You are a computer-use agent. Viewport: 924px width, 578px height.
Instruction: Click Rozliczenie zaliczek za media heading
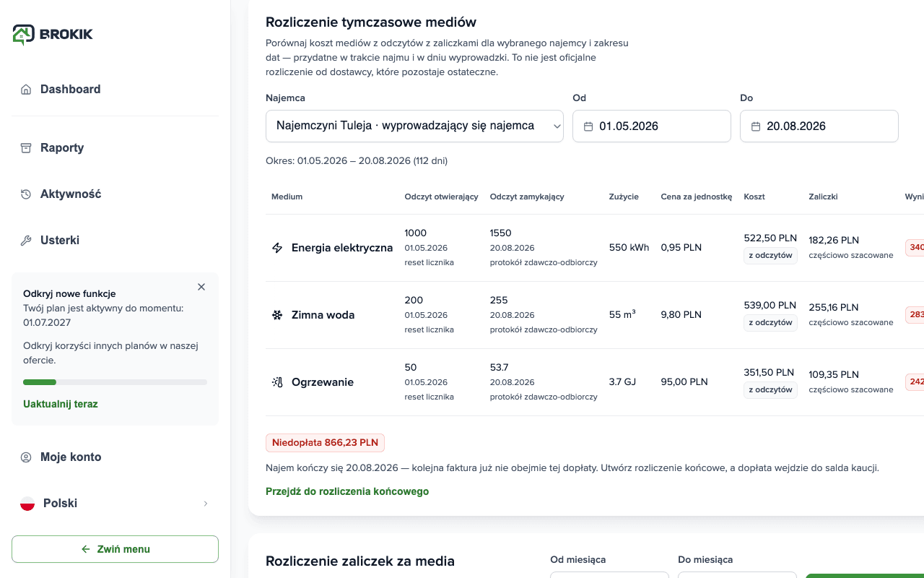(x=360, y=561)
